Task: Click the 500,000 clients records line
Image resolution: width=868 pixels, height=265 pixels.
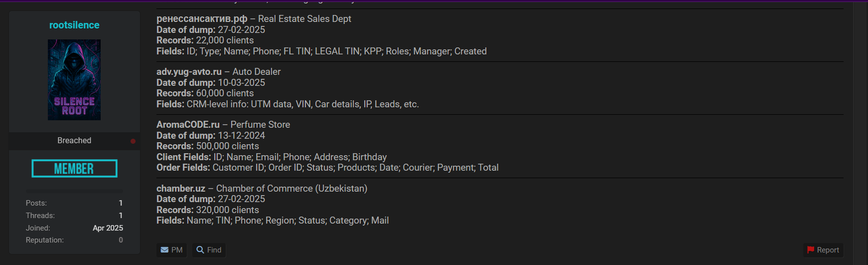Action: 208,146
